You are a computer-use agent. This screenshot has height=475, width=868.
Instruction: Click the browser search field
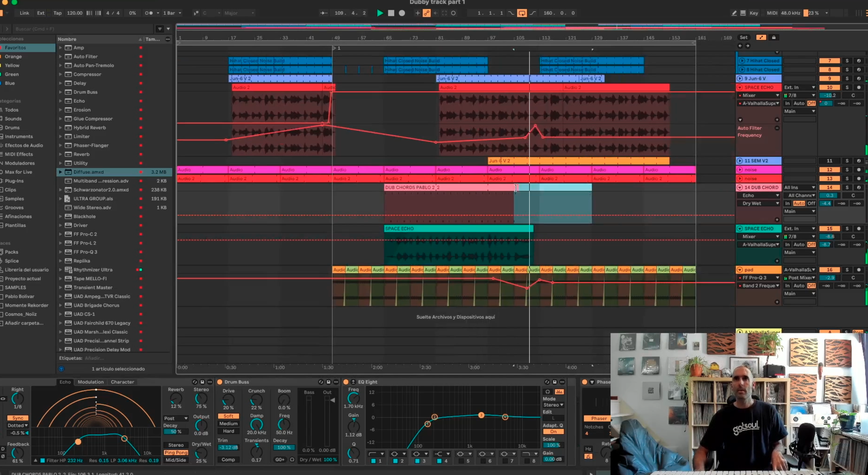pos(81,29)
